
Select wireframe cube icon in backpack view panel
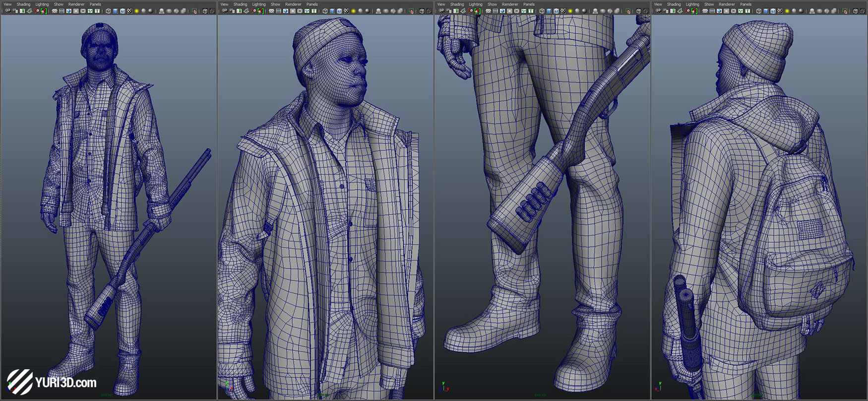(759, 11)
